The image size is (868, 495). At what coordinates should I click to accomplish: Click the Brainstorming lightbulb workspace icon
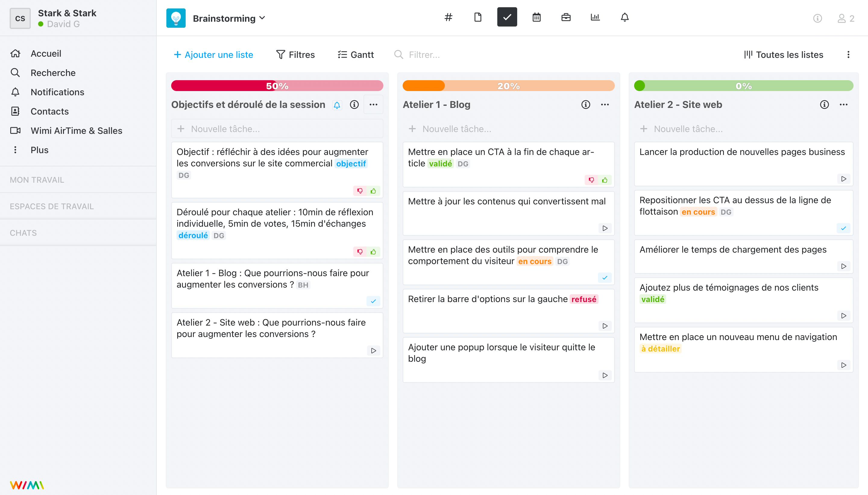pos(176,18)
